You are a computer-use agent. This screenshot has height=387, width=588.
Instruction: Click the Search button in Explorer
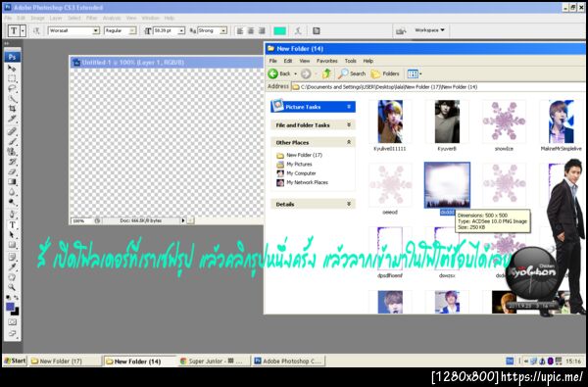352,73
